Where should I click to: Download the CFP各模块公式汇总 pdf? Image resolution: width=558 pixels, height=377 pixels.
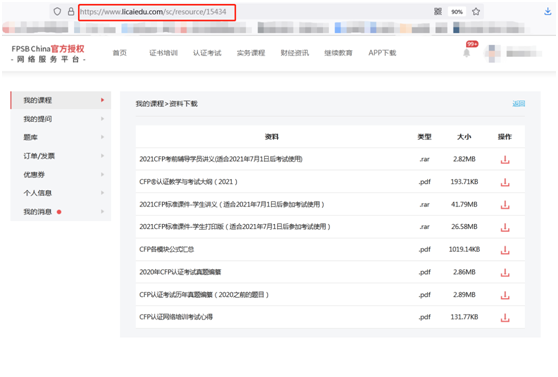pos(505,250)
